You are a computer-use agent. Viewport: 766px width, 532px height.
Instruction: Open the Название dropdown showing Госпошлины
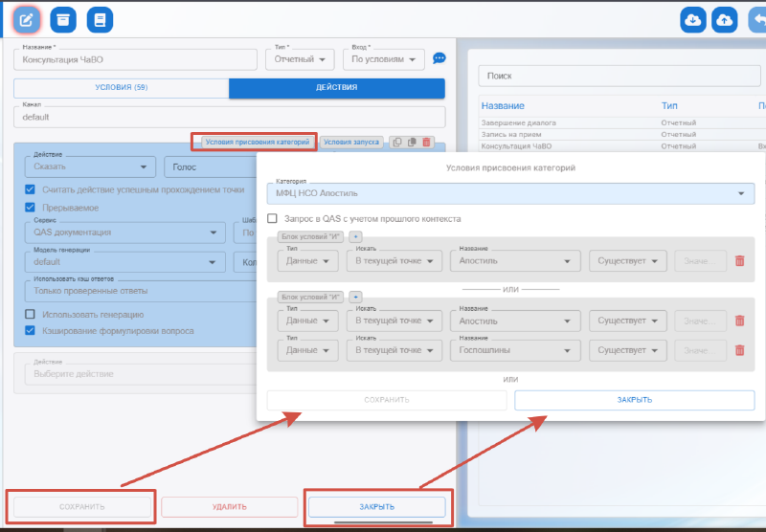pyautogui.click(x=515, y=350)
